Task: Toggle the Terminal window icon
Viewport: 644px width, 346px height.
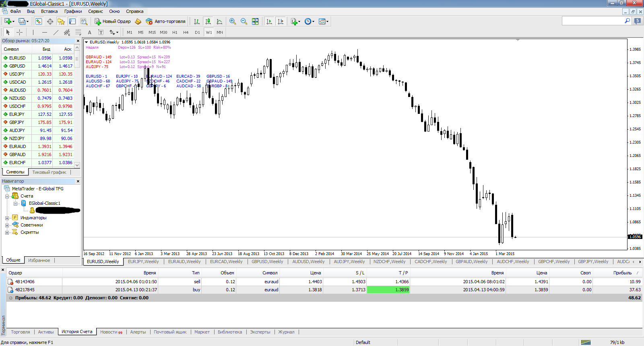Action: click(x=72, y=21)
